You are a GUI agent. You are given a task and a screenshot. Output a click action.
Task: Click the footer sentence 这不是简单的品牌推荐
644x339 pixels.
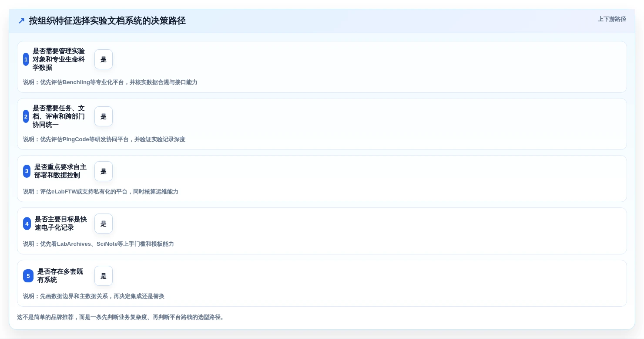(x=121, y=317)
